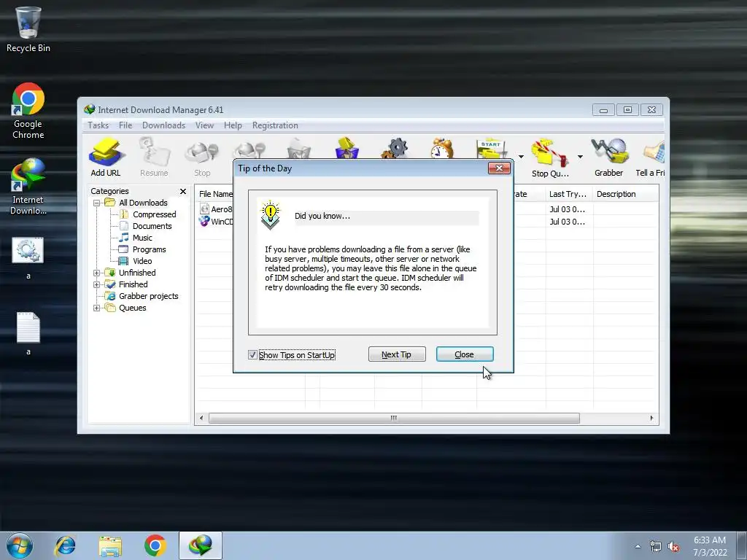The height and width of the screenshot is (560, 747).
Task: Select the Queues category label
Action: [133, 308]
